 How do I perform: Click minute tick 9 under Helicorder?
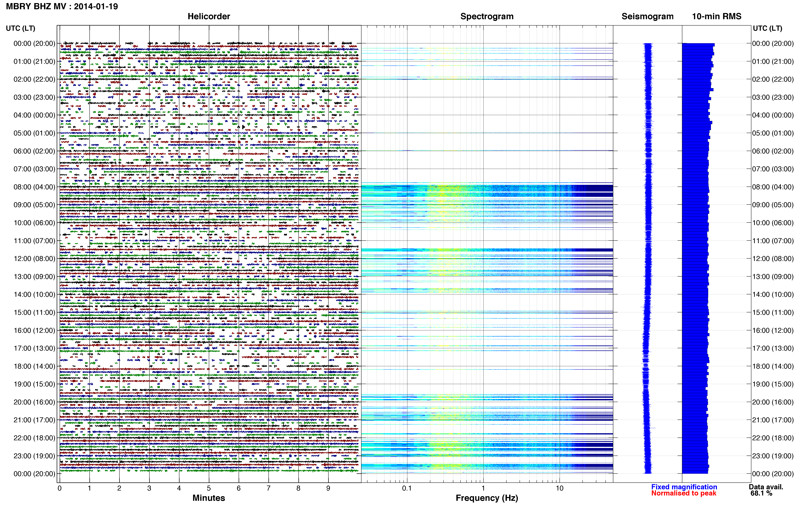coord(328,488)
